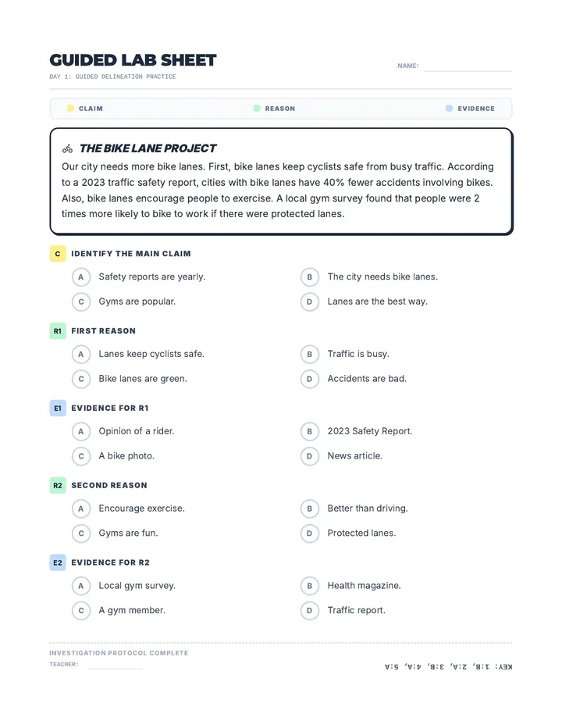
Task: Click the blue E2 badge for Evidence for R2
Action: click(58, 562)
